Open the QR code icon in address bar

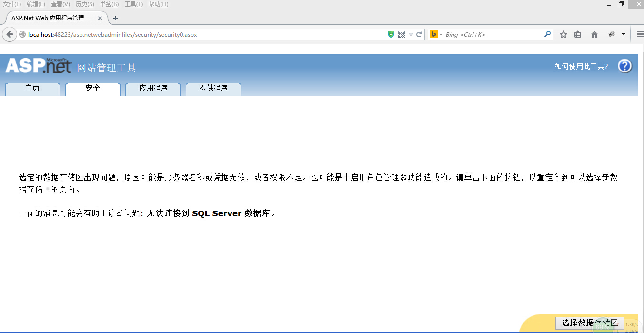[401, 34]
